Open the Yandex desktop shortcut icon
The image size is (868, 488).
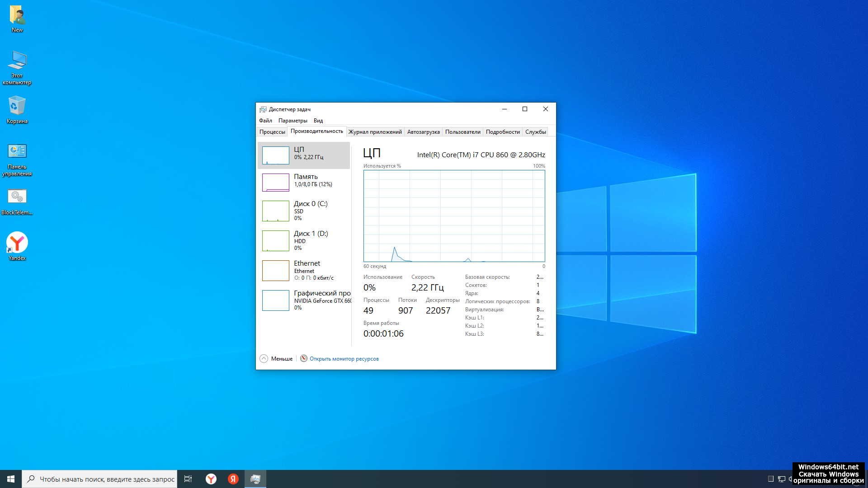pos(17,243)
